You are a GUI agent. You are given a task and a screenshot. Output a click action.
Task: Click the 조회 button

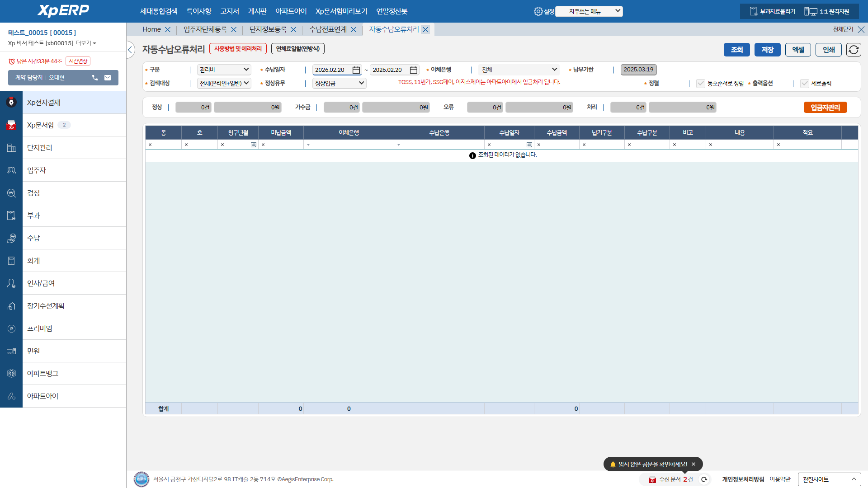[736, 50]
